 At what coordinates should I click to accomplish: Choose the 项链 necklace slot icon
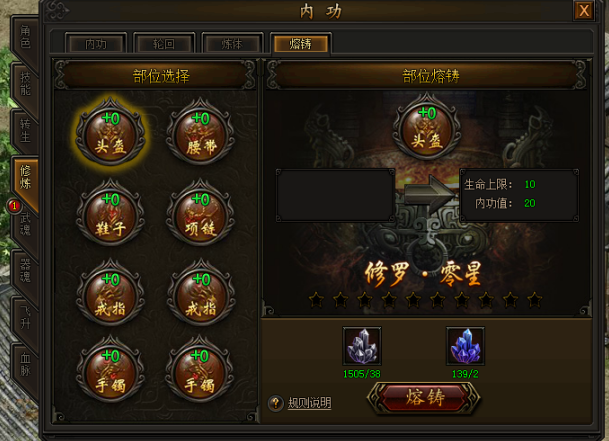[x=200, y=214]
